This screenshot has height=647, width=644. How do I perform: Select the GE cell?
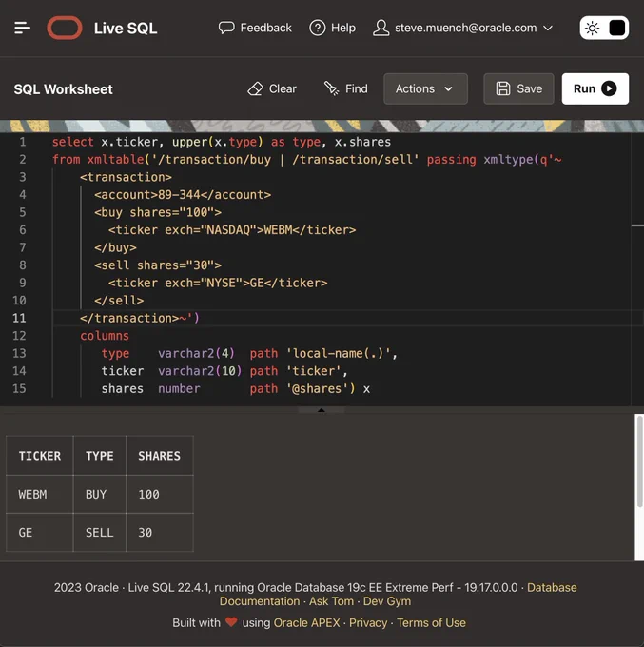pyautogui.click(x=40, y=532)
